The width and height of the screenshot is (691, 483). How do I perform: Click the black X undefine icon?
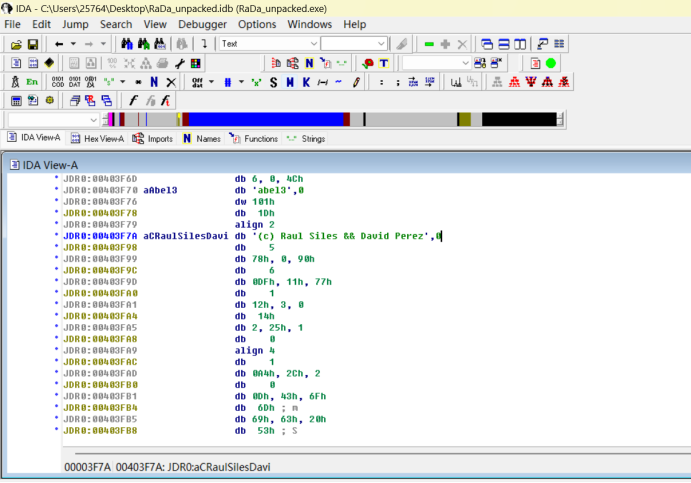170,82
